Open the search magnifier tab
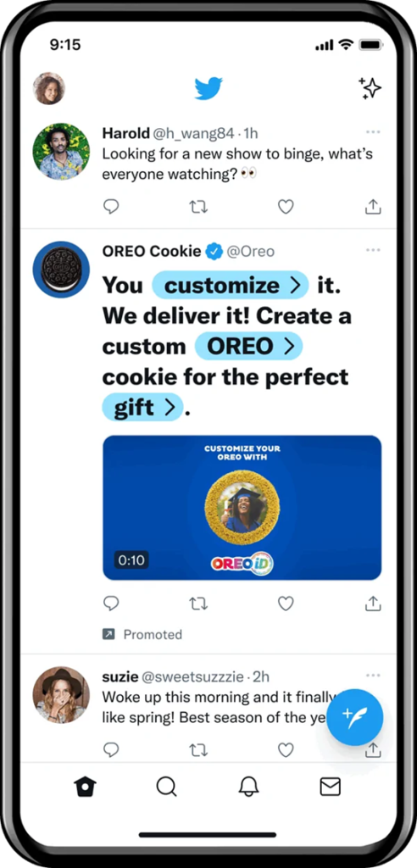The height and width of the screenshot is (868, 417). click(x=165, y=786)
